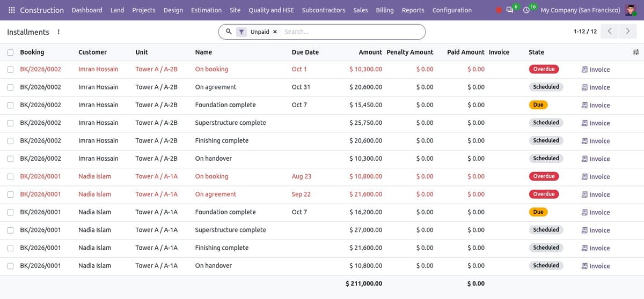The height and width of the screenshot is (299, 644).
Task: Open the user avatar menu
Action: pyautogui.click(x=631, y=10)
